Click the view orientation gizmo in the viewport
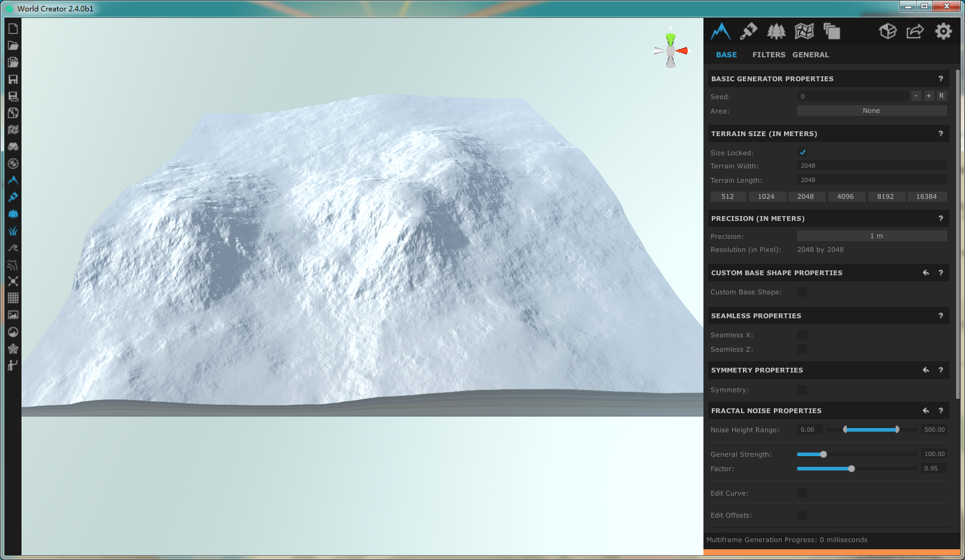 (671, 50)
